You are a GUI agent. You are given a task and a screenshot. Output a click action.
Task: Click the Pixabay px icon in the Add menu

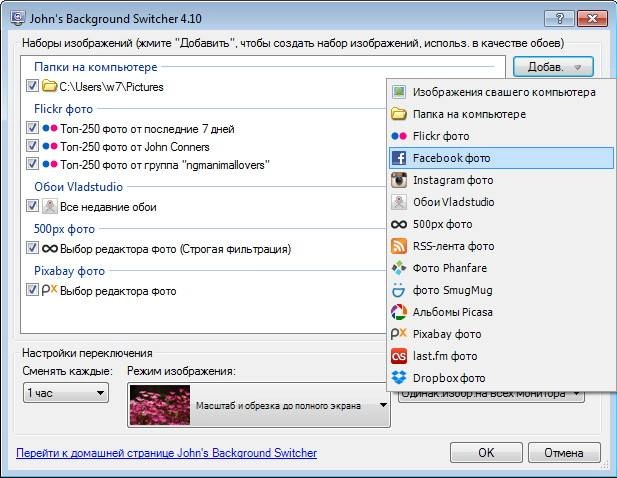399,334
